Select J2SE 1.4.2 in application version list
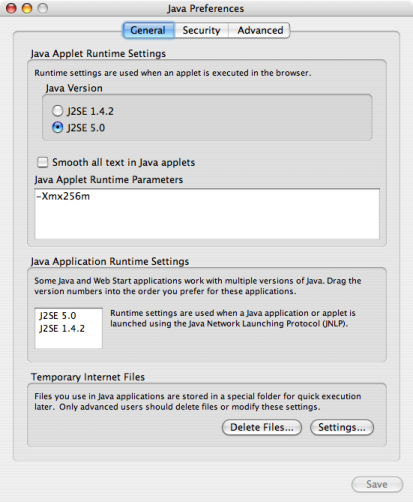Screen dimensions: 413x502 [62, 329]
